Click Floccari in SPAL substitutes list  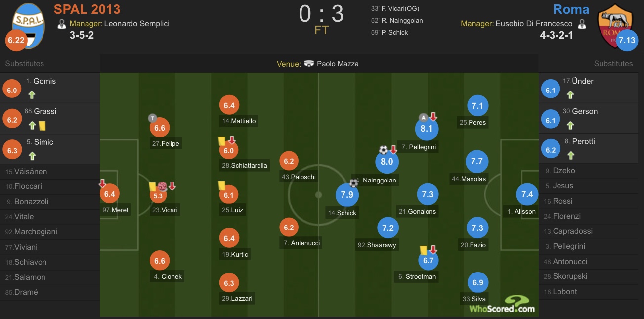click(x=28, y=186)
